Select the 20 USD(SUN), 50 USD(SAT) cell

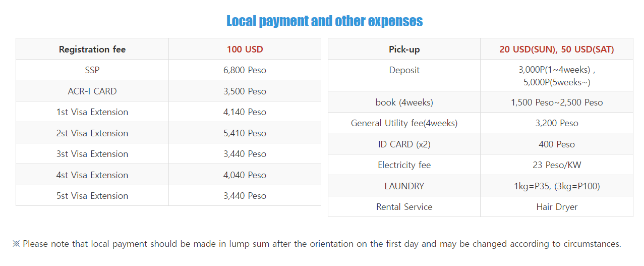tap(557, 49)
